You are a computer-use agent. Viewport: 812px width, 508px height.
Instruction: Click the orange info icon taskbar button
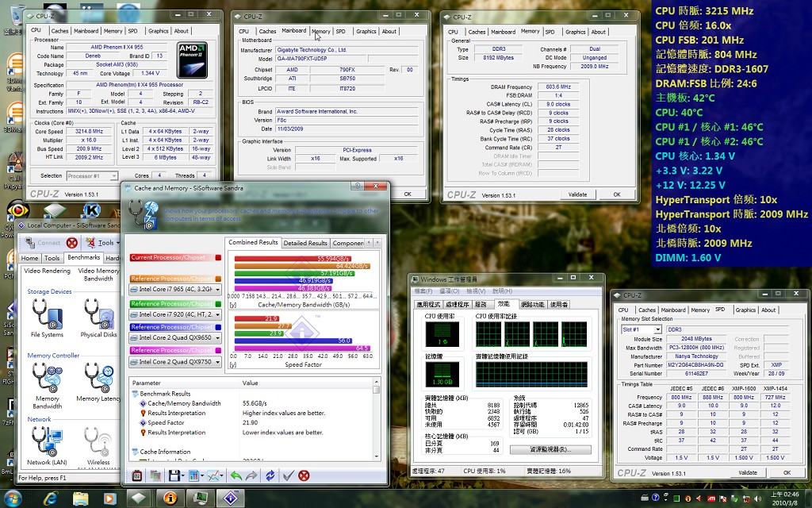170,498
